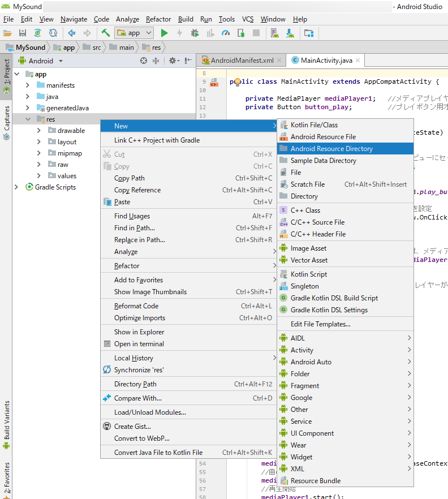Close the AndroidManifest.xml tab
This screenshot has height=499, width=448.
pos(279,61)
